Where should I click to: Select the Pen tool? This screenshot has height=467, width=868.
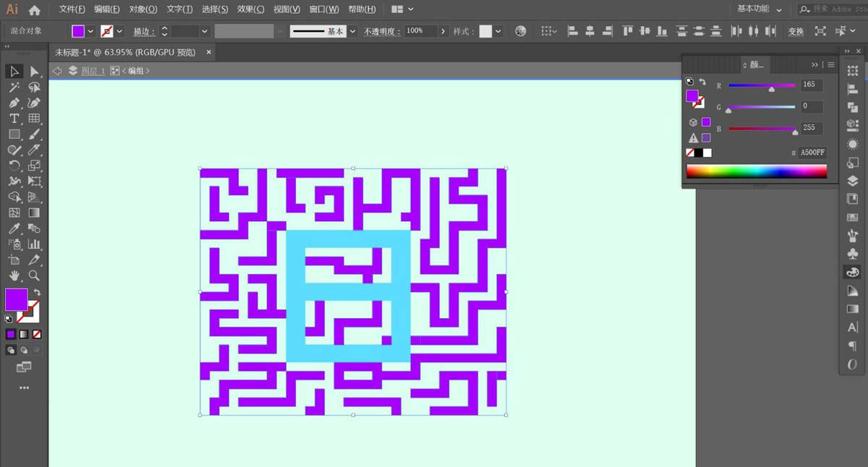[x=13, y=103]
